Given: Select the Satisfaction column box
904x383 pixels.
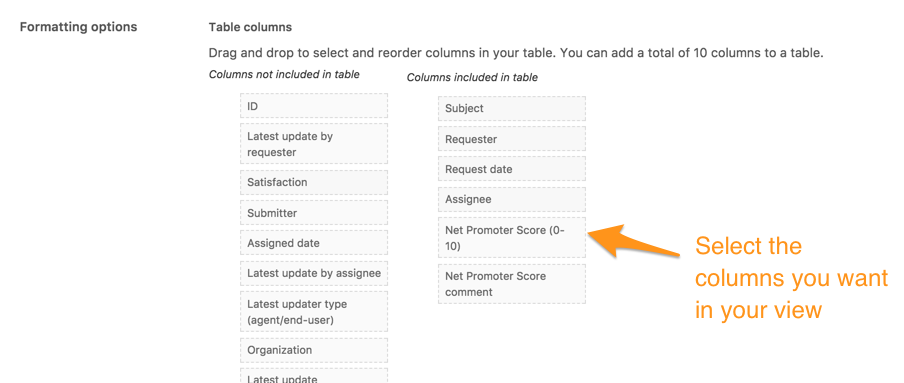Looking at the screenshot, I should pyautogui.click(x=314, y=182).
